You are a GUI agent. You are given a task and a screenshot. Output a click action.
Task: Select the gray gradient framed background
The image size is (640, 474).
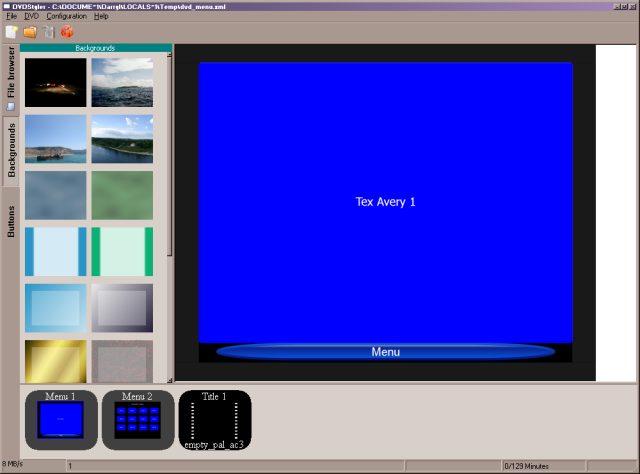[122, 308]
